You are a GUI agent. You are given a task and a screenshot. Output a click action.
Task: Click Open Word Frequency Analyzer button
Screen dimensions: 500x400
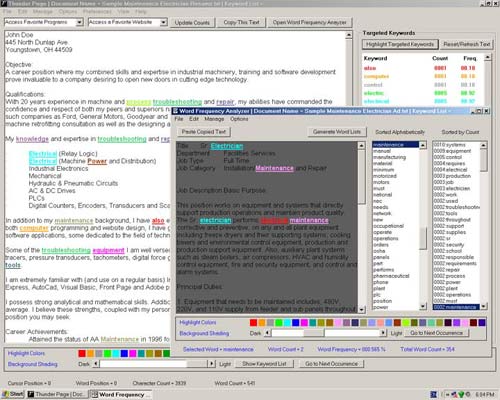coord(310,22)
